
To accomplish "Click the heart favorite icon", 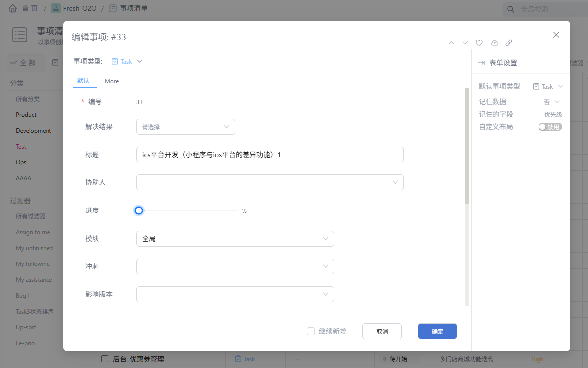I will pos(479,43).
